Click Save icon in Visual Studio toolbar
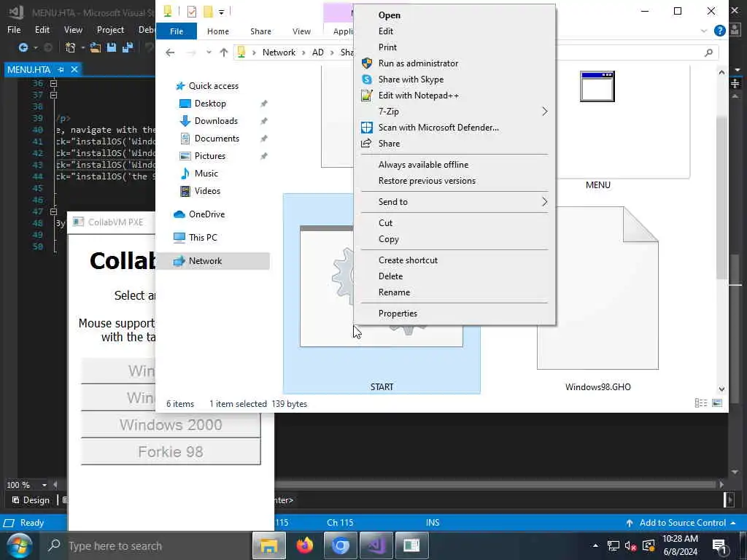Screen dimensions: 747x560 click(112, 47)
